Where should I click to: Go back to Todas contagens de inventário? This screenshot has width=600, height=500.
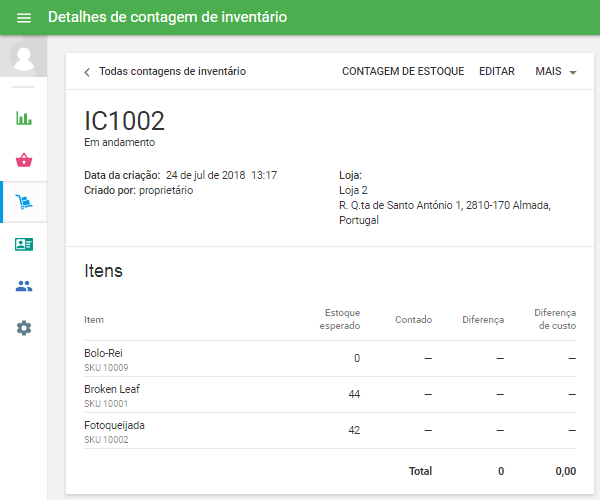tap(172, 72)
